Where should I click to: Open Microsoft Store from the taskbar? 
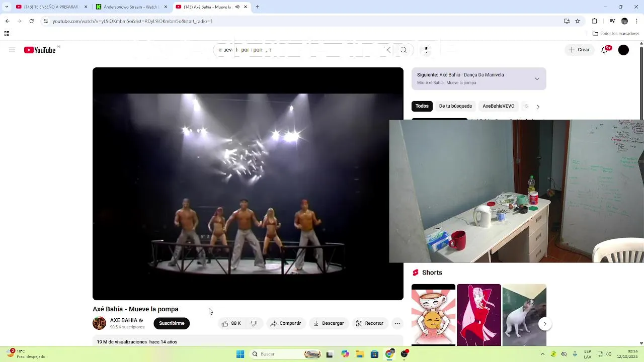pyautogui.click(x=374, y=354)
